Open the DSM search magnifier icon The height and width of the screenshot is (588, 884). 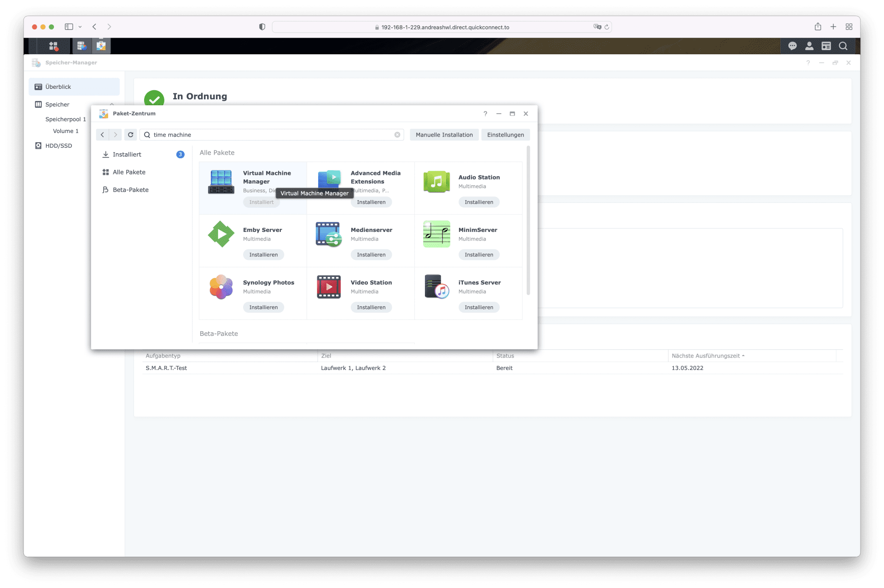coord(843,46)
